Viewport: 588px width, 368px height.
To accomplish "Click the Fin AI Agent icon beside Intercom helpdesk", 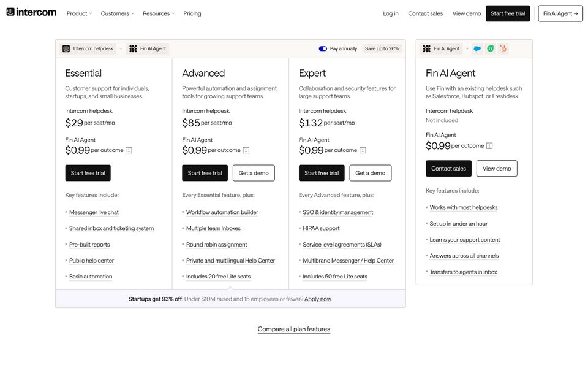I will (133, 49).
